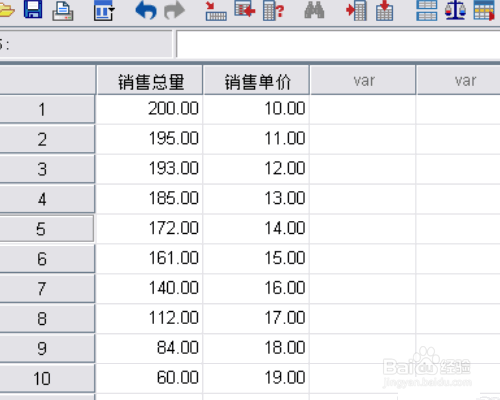
Task: Open the Select Cases tool
Action: 484,11
